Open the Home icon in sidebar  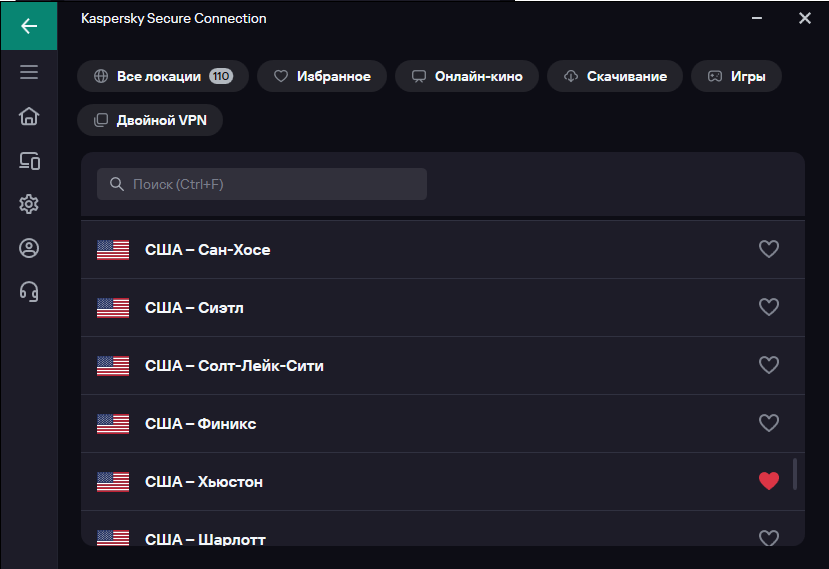pyautogui.click(x=29, y=116)
